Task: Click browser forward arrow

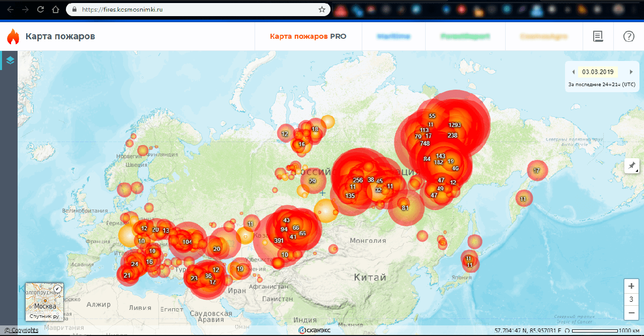Action: (26, 9)
